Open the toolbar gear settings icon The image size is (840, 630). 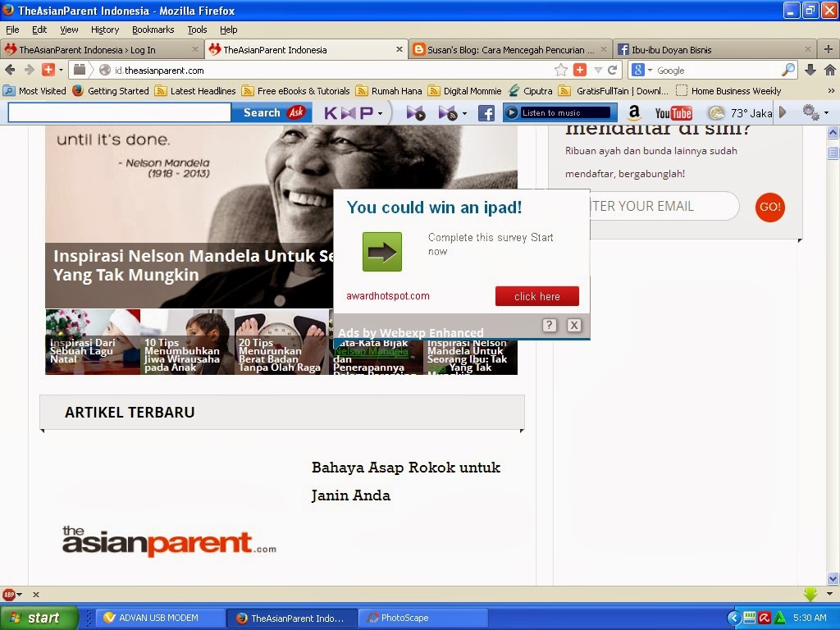pos(810,112)
